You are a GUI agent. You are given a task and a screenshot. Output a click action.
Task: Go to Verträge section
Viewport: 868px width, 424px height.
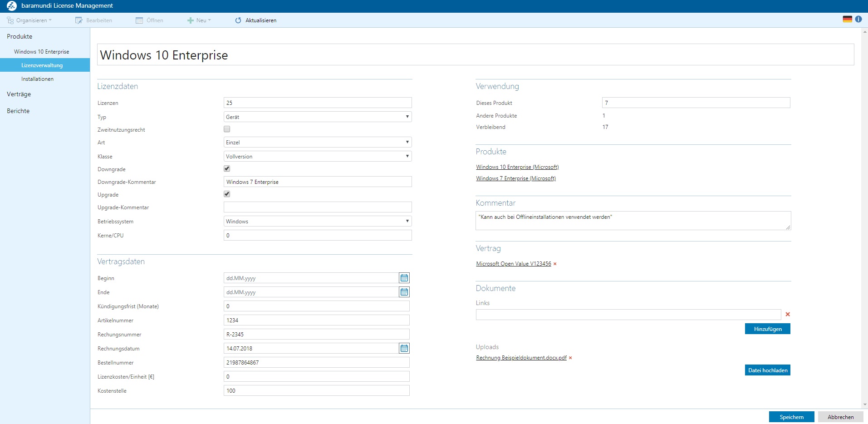tap(19, 94)
